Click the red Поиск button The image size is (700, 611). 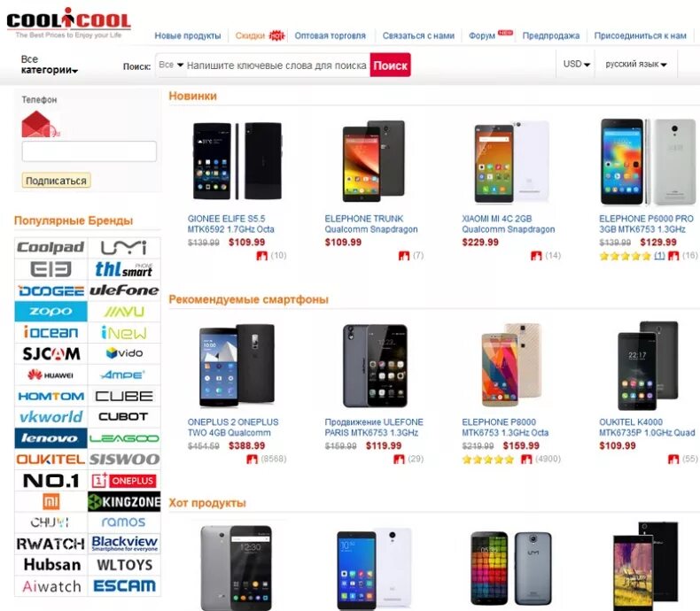(390, 66)
